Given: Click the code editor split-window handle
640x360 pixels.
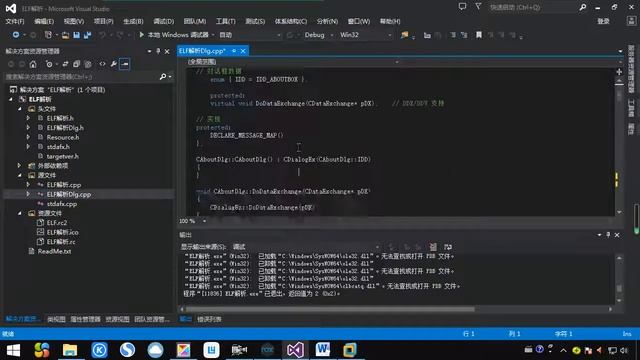Looking at the screenshot, I should point(619,72).
